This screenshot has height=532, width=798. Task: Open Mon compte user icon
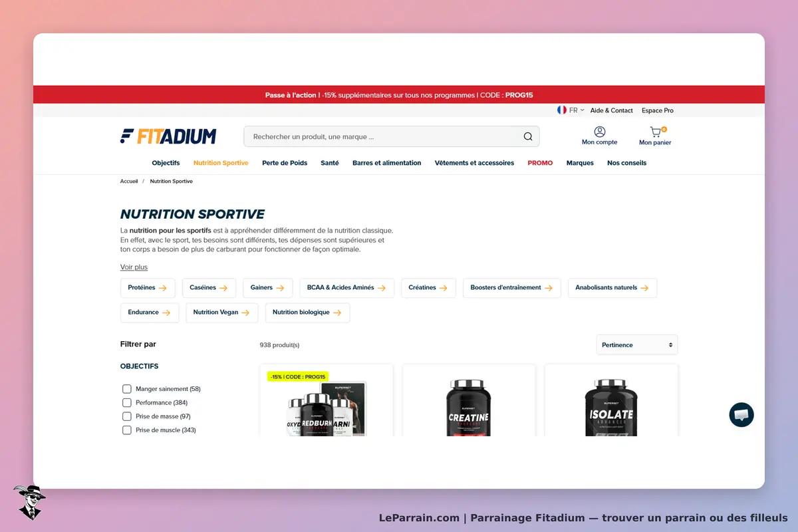coord(600,132)
